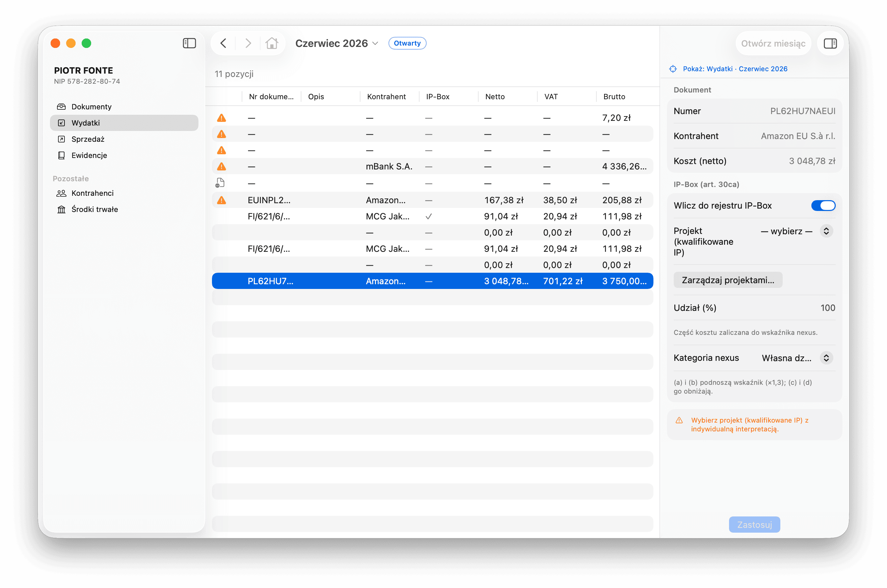
Task: Go back with the left chevron
Action: point(223,43)
